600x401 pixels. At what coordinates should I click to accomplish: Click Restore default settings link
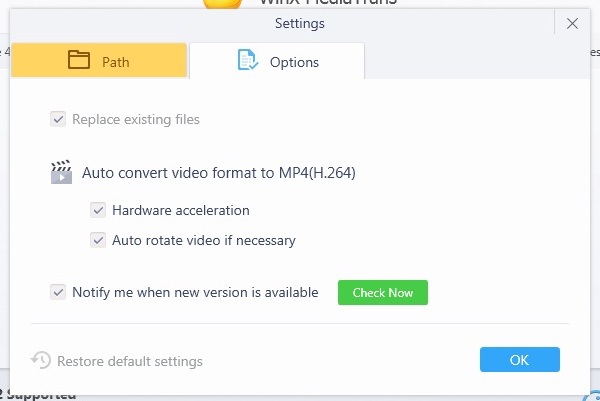(130, 361)
